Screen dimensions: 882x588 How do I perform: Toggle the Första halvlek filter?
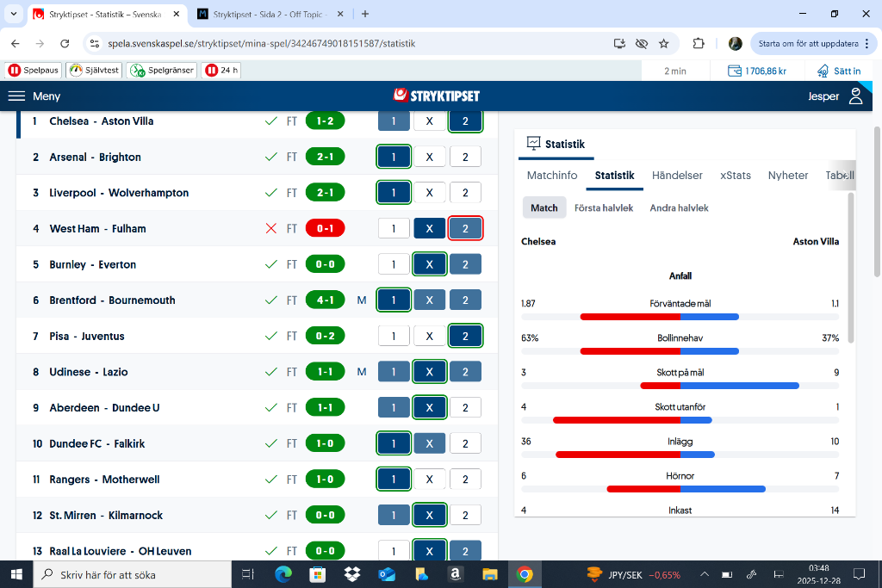click(604, 207)
